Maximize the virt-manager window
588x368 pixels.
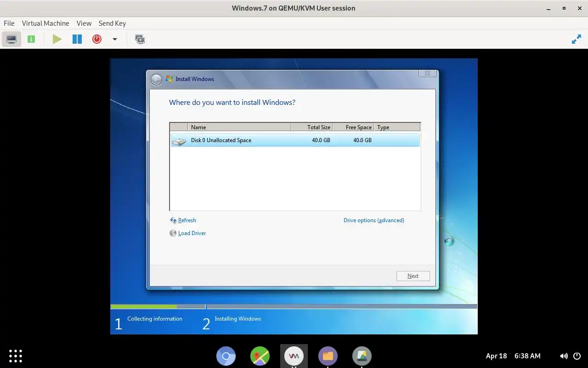click(564, 8)
